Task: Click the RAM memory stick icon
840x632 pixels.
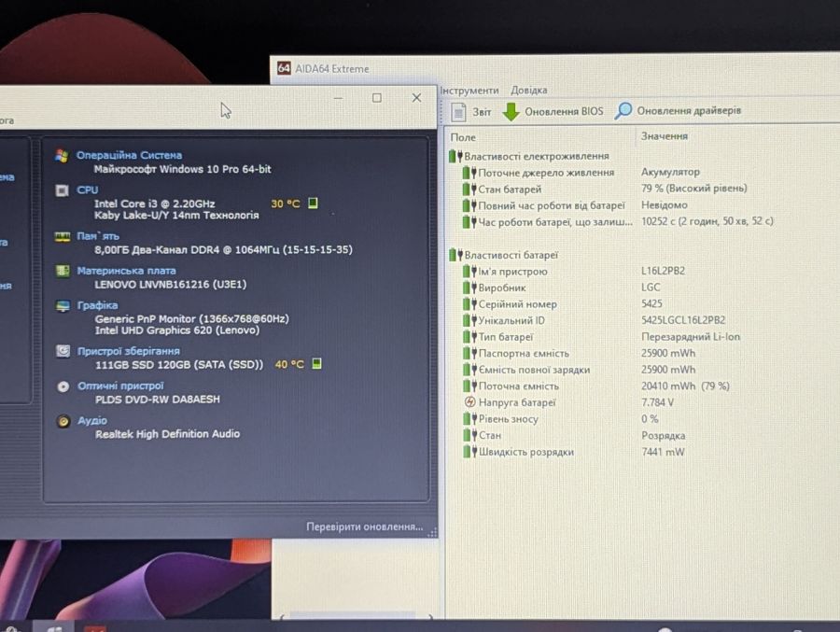Action: click(x=63, y=236)
